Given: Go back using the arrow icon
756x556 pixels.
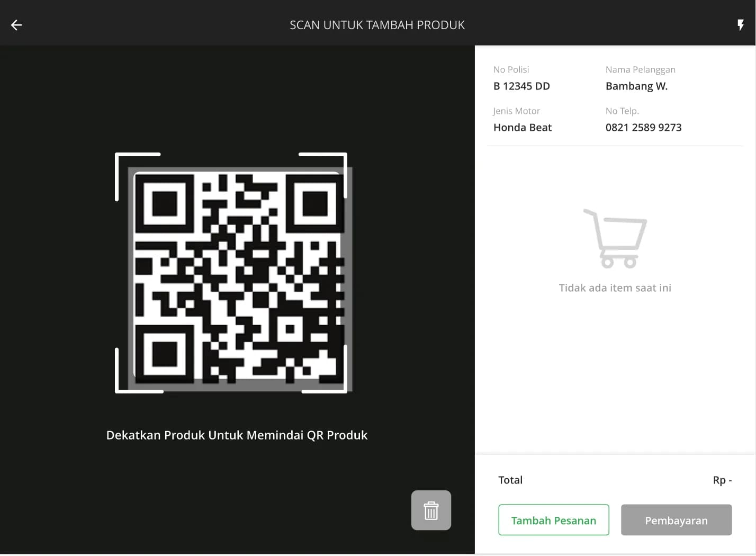Looking at the screenshot, I should [x=16, y=25].
